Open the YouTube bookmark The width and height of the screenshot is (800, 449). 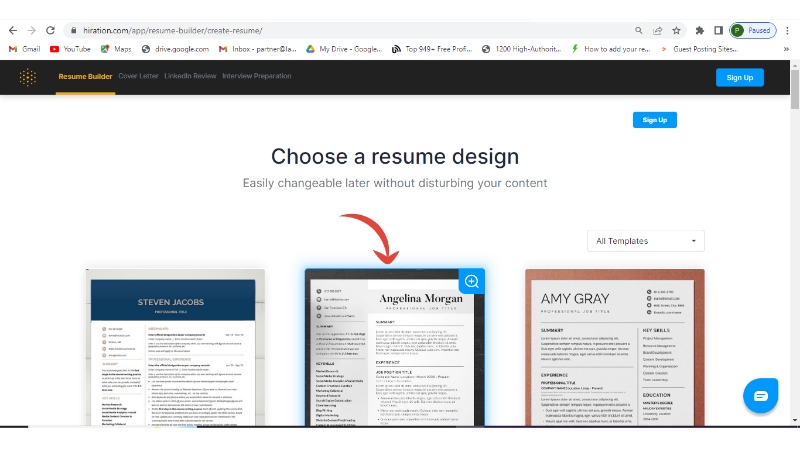tap(70, 49)
